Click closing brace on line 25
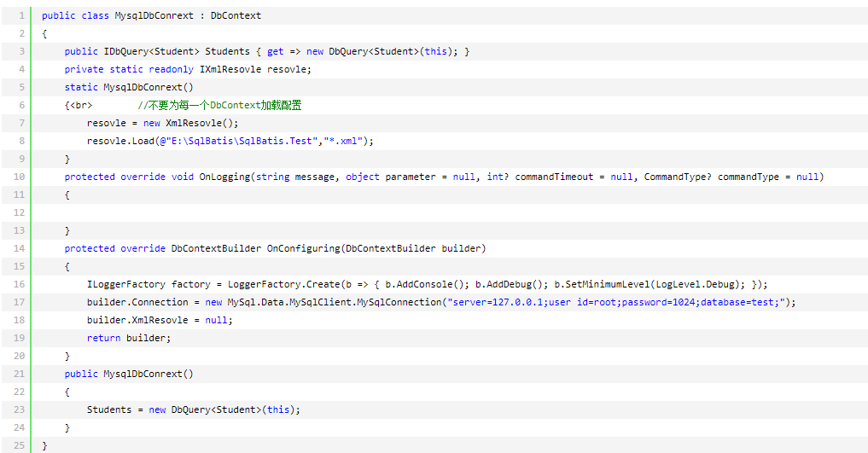Screen dimensions: 868x453 [44, 445]
